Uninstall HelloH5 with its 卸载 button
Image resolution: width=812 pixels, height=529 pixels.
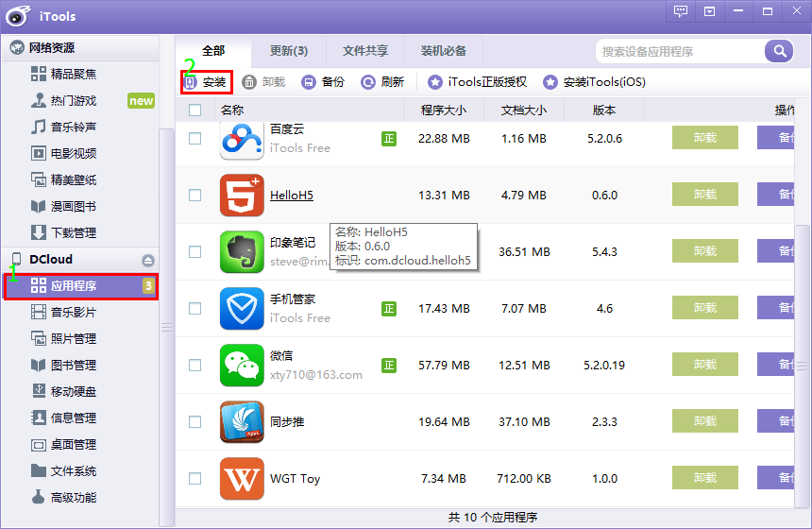705,195
